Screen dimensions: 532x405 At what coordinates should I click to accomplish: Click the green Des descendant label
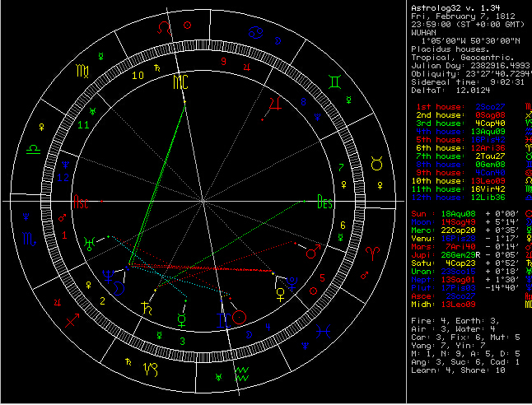tap(324, 200)
